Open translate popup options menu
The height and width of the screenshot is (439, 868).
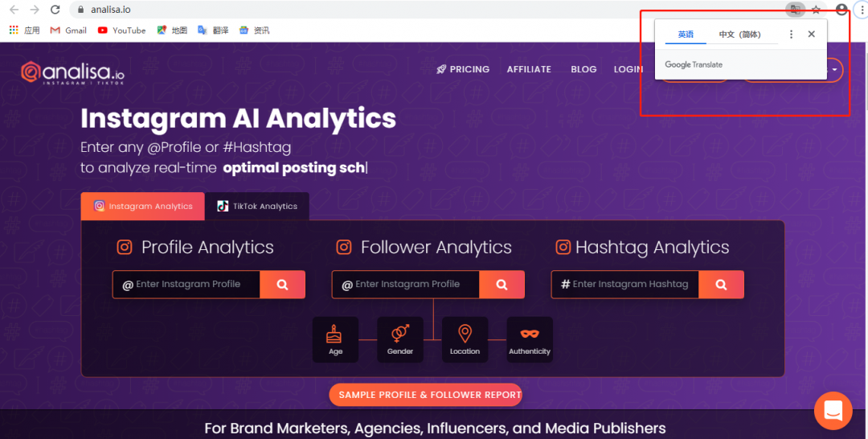pos(791,35)
